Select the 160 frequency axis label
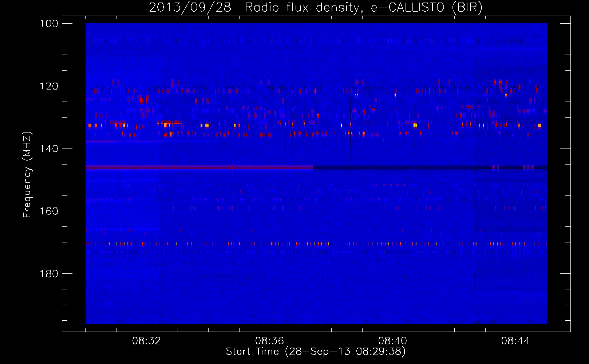 point(49,211)
